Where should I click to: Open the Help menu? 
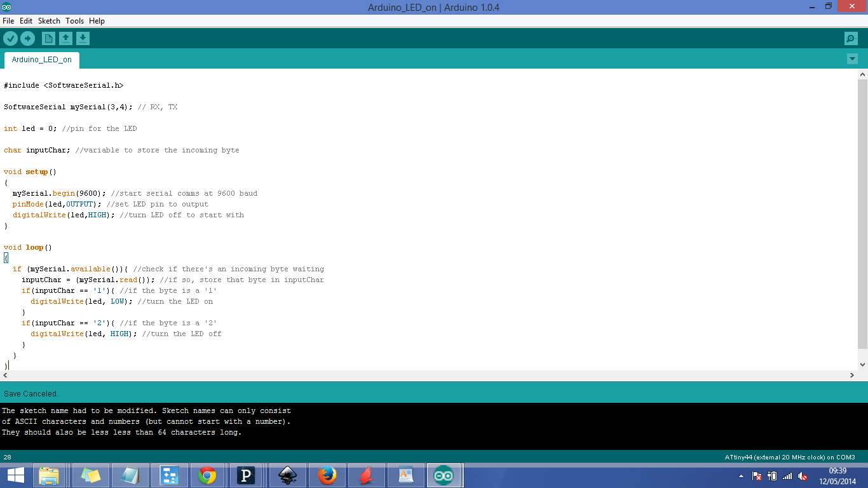point(97,21)
